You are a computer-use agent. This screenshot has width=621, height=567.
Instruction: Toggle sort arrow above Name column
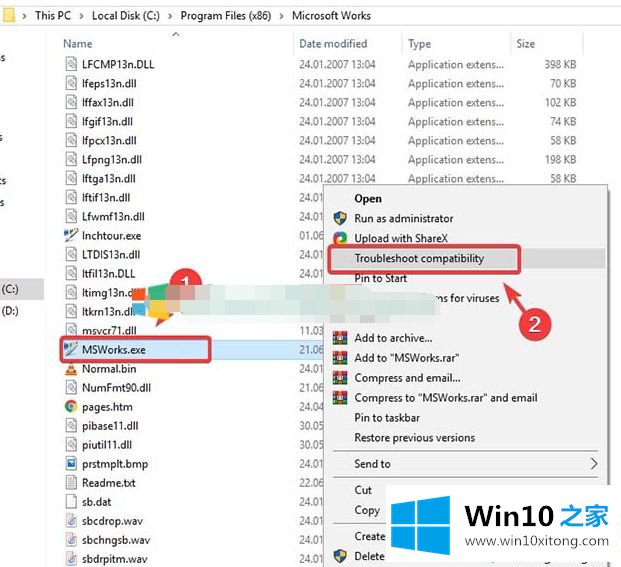(176, 34)
